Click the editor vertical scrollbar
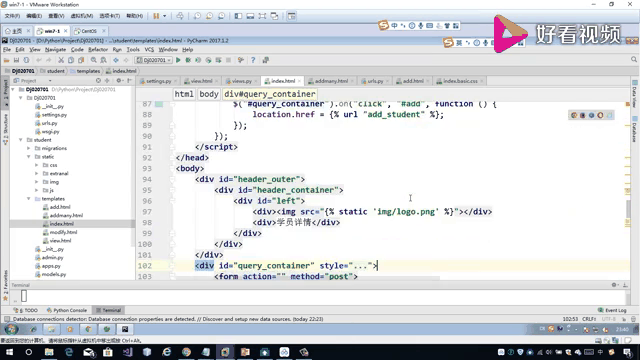 (628, 208)
